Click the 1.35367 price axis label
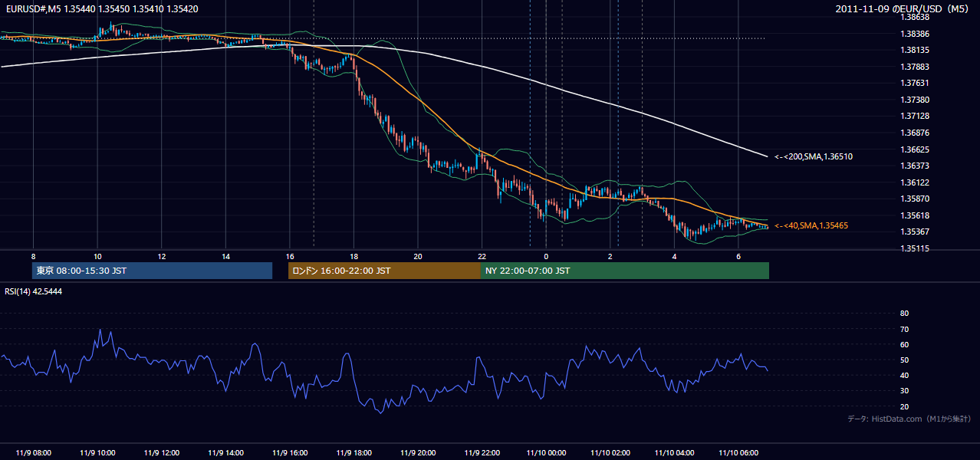The width and height of the screenshot is (980, 460). (x=915, y=232)
